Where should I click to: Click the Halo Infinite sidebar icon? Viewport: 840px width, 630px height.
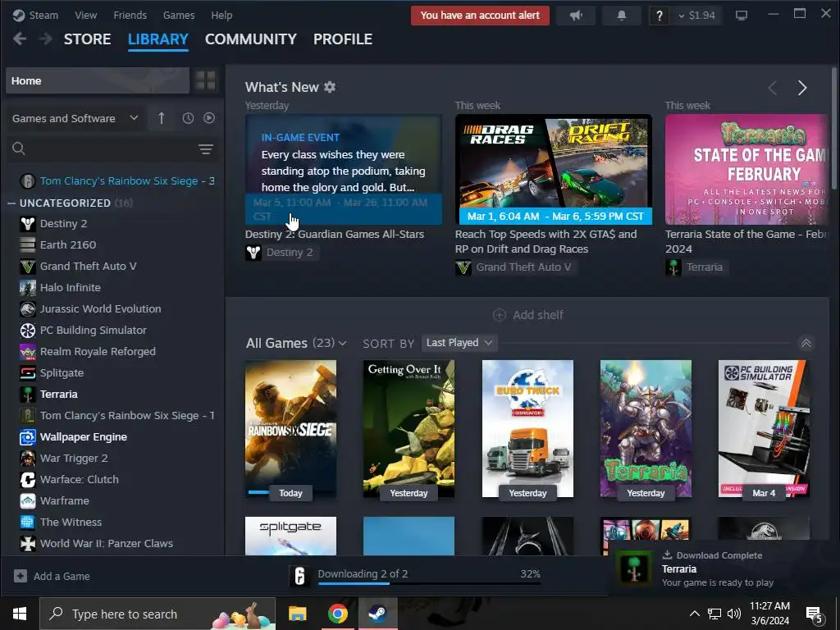[28, 288]
